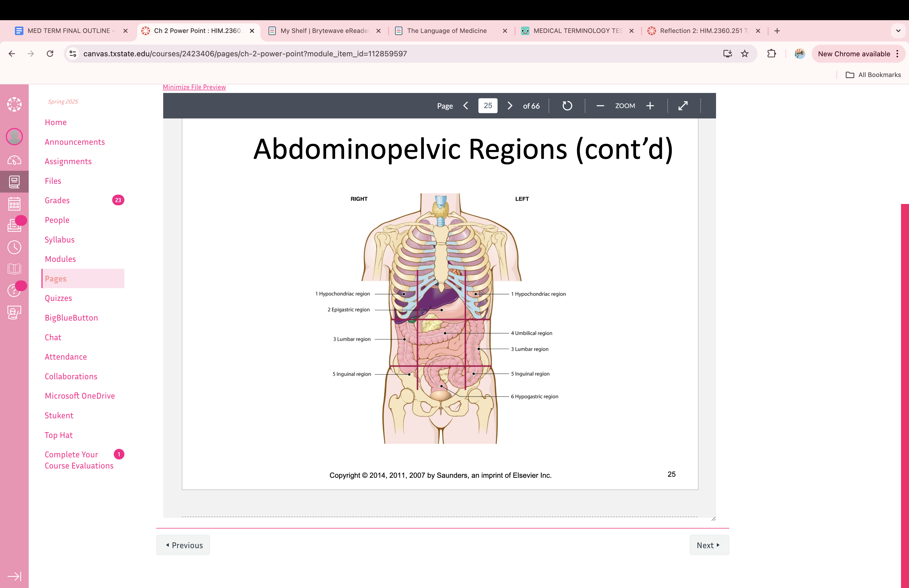909x588 pixels.
Task: Click Canvas logo at top of sidebar
Action: [x=14, y=104]
